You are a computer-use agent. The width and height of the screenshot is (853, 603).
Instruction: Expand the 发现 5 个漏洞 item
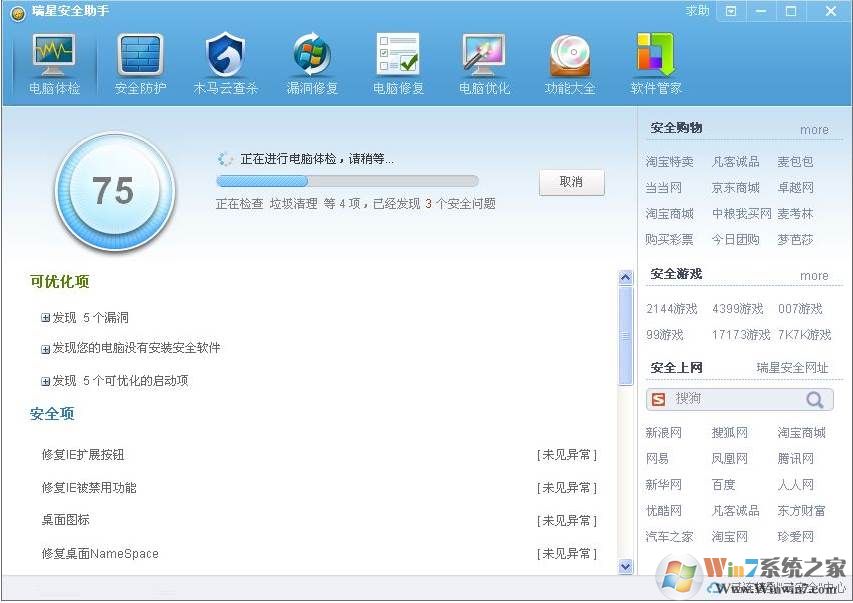pos(45,318)
